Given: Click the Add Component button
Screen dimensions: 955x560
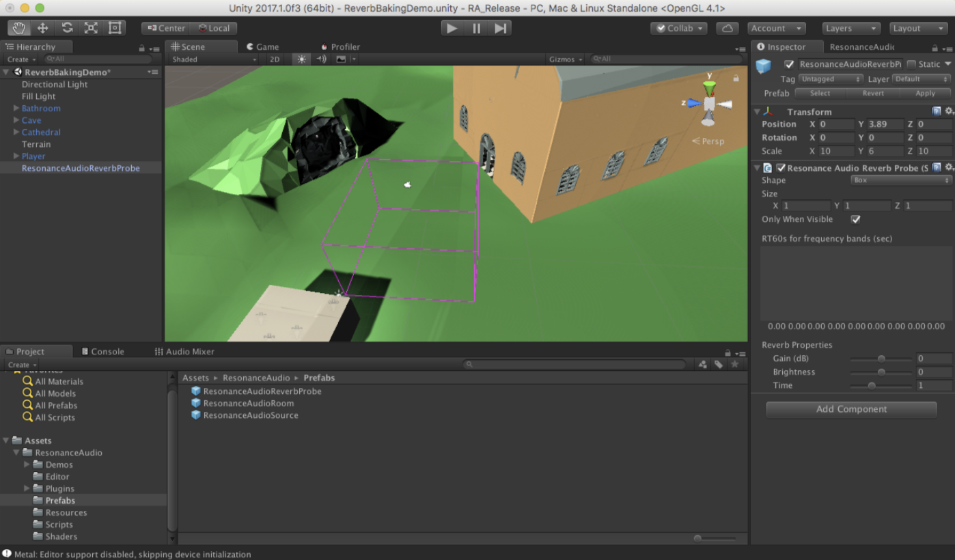Looking at the screenshot, I should click(851, 409).
